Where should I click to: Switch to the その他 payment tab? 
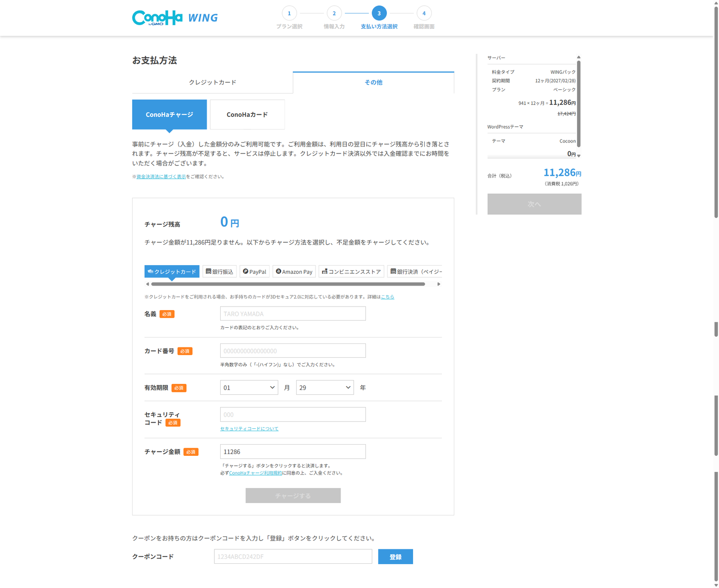click(x=373, y=82)
